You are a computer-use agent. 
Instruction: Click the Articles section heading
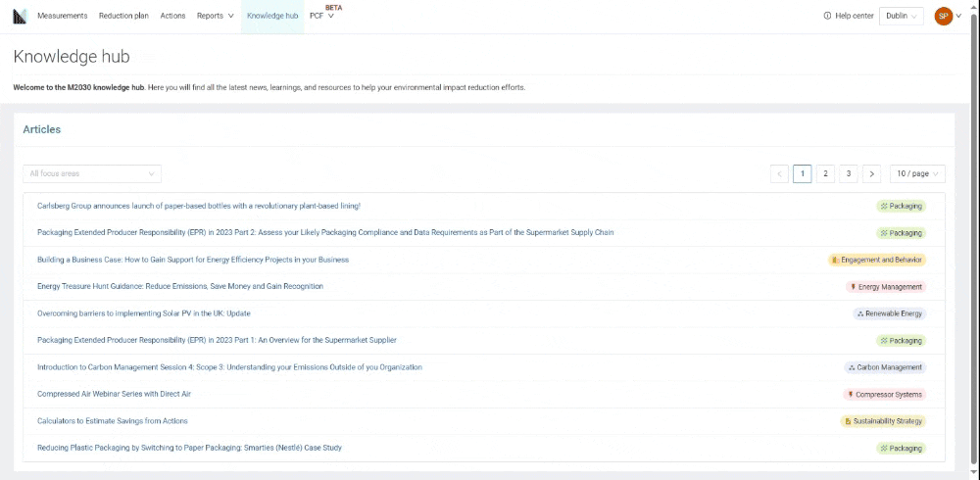[42, 129]
